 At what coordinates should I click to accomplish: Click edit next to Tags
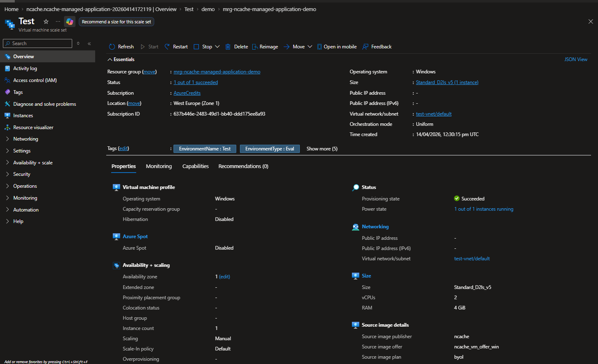tap(123, 148)
